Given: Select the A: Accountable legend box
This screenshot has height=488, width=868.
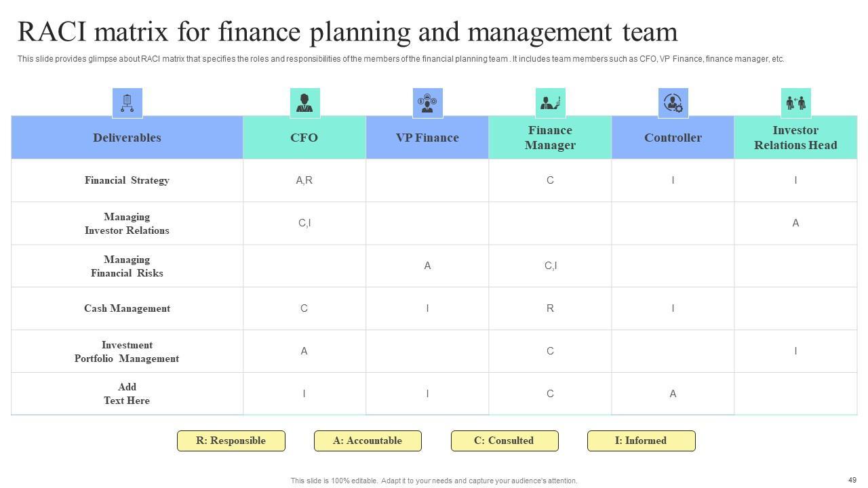Looking at the screenshot, I should pos(368,441).
